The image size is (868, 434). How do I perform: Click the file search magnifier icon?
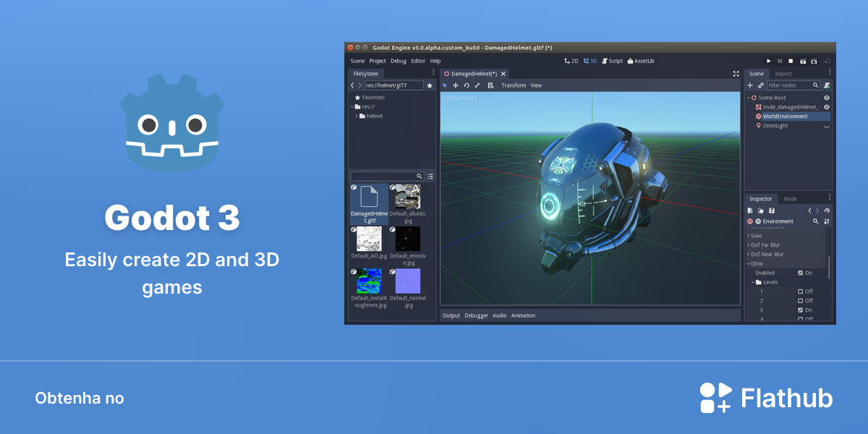coord(419,176)
